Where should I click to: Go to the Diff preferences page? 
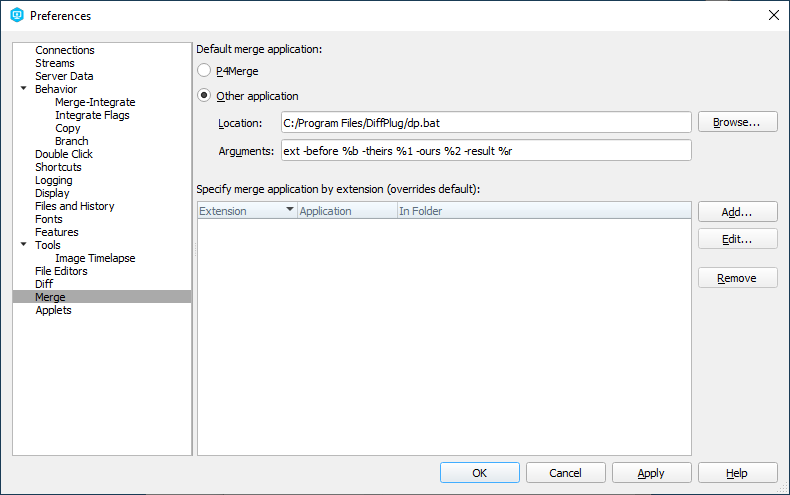click(x=44, y=284)
